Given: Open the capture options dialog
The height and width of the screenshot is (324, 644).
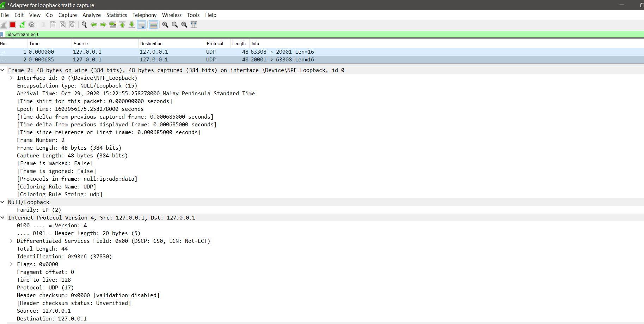Looking at the screenshot, I should (31, 25).
